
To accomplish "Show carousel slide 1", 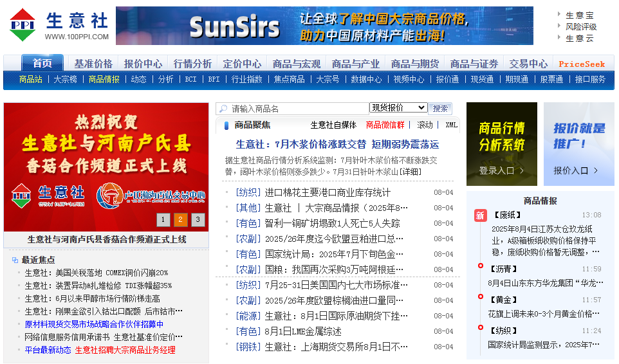I will point(163,220).
